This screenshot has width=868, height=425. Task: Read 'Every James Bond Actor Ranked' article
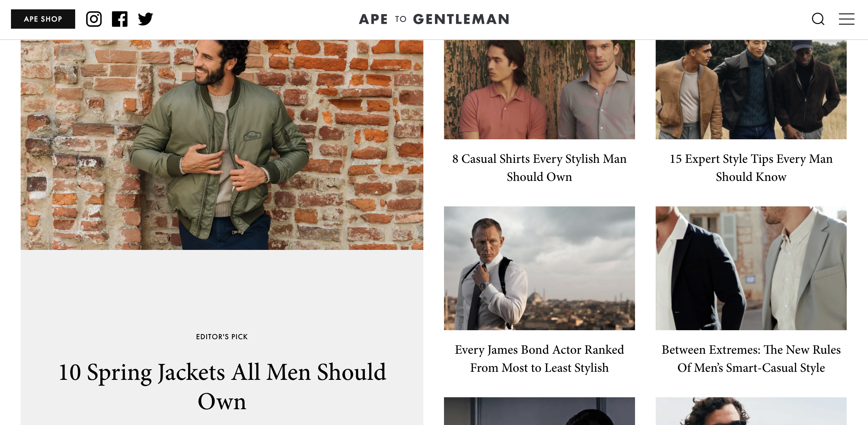(539, 359)
